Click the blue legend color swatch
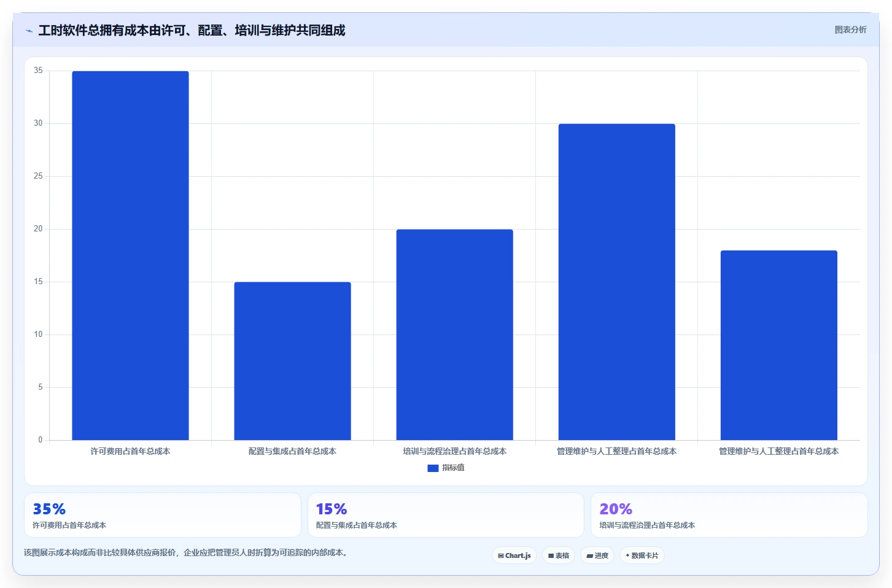This screenshot has height=588, width=892. click(433, 468)
